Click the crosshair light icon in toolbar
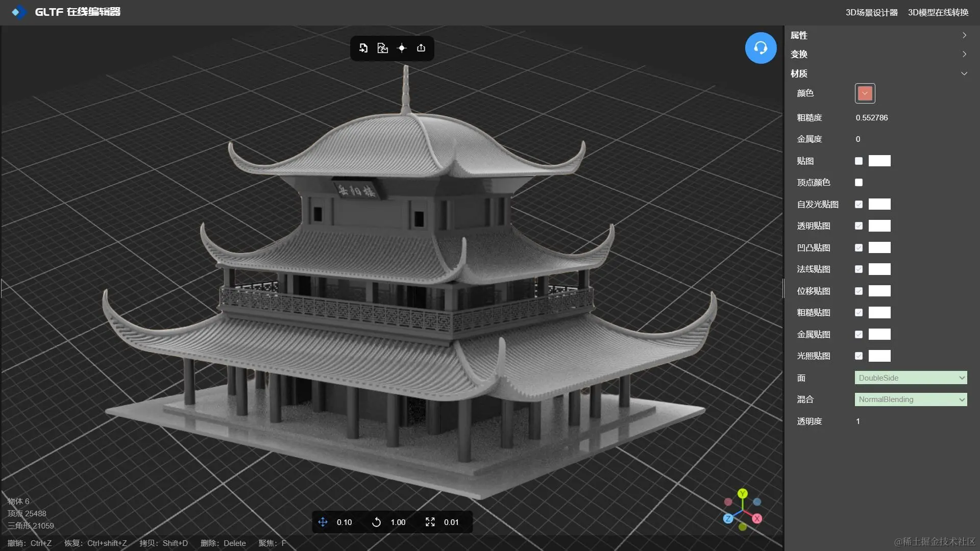 (402, 48)
